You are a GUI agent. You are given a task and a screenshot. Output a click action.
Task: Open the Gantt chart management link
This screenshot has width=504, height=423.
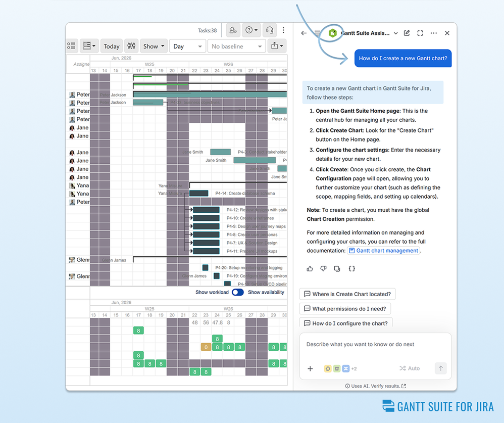click(383, 251)
